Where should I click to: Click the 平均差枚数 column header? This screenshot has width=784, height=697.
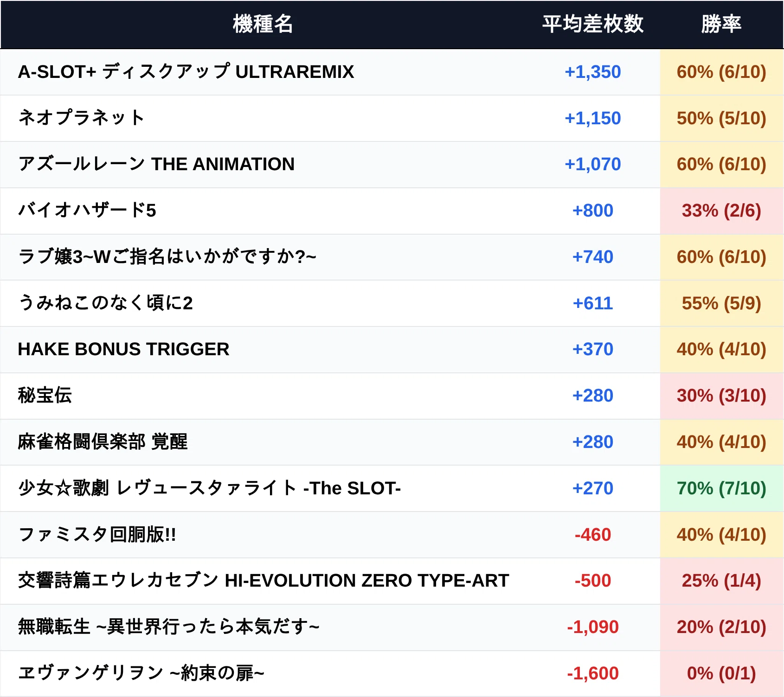tap(593, 24)
